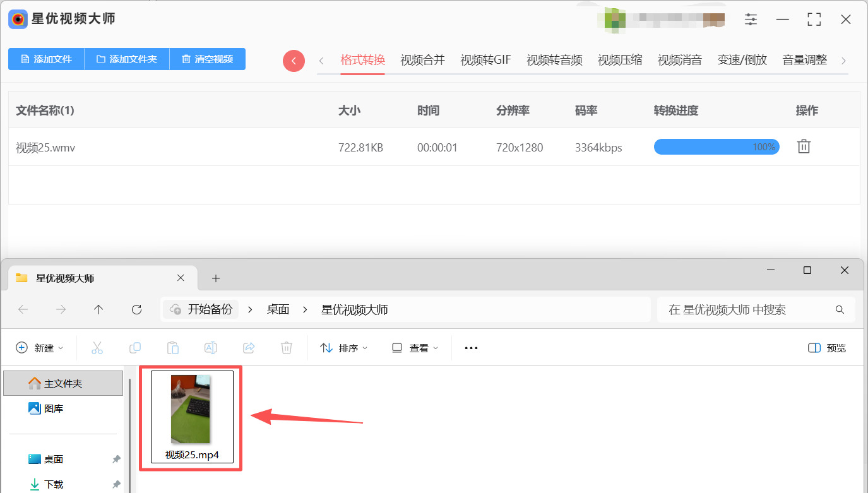Open the 新建 dropdown in Explorer
868x493 pixels.
click(40, 348)
